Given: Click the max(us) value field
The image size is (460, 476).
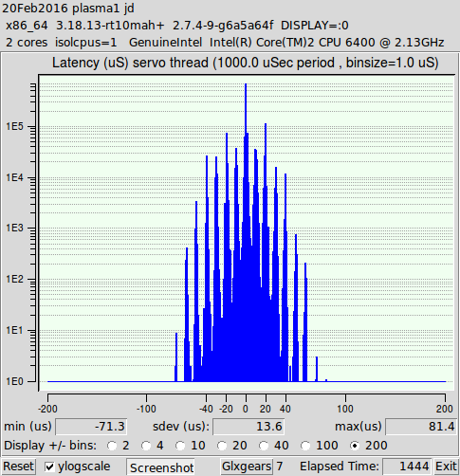Looking at the screenshot, I should (x=421, y=427).
